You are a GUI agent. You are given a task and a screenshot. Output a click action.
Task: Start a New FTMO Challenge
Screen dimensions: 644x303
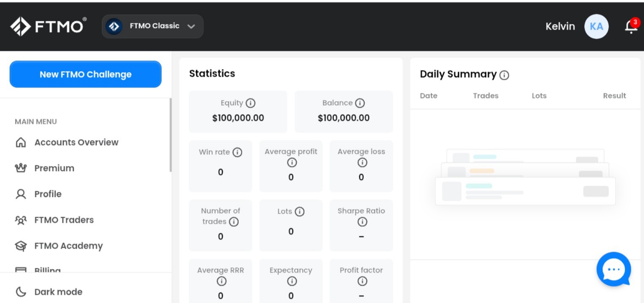(x=86, y=74)
